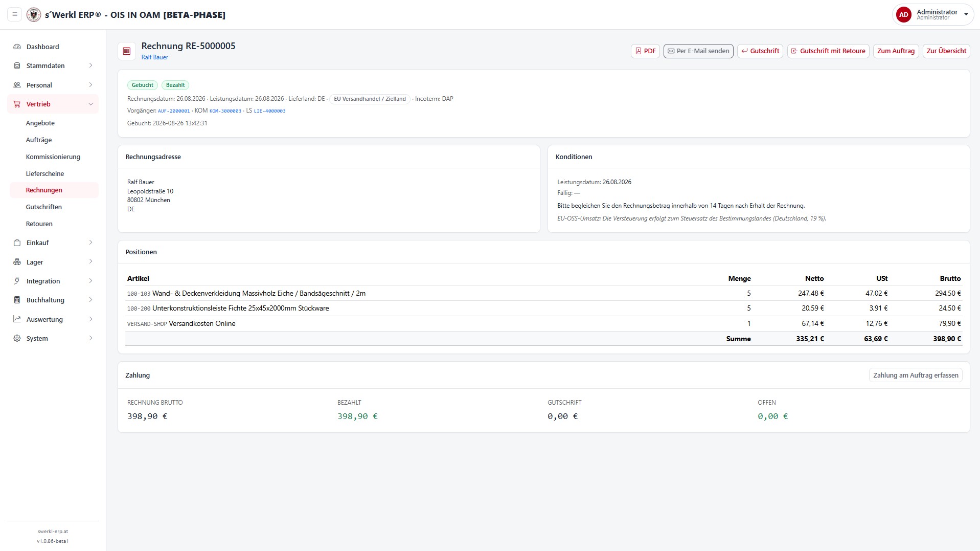Click the AD user avatar

904,14
